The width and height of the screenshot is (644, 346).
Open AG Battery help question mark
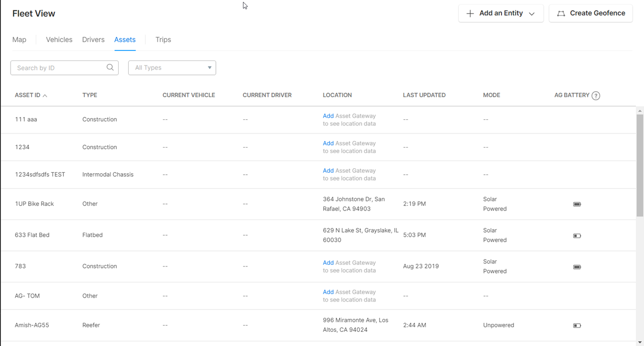click(x=596, y=96)
